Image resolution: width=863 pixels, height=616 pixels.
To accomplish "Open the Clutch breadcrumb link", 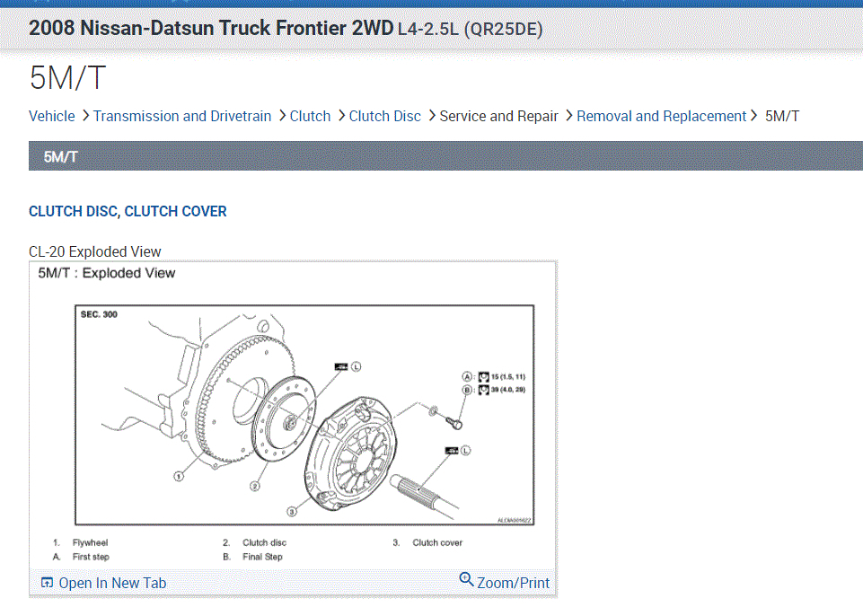I will click(310, 116).
